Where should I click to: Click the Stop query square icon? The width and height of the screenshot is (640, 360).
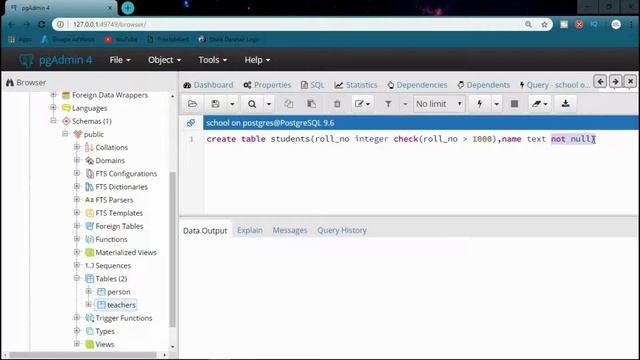click(514, 104)
